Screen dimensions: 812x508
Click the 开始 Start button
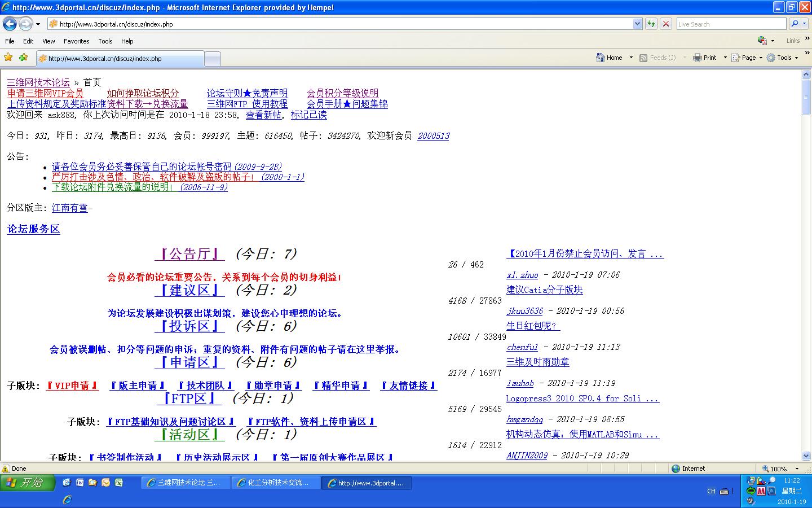coord(28,483)
